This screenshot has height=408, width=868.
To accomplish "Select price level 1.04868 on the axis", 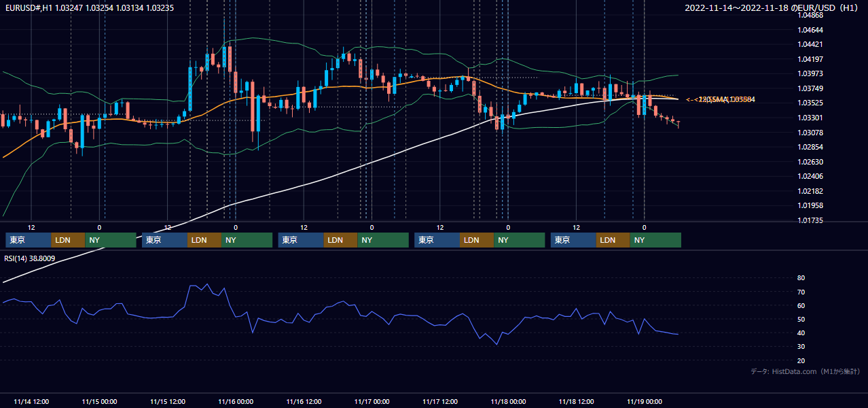I will (810, 15).
